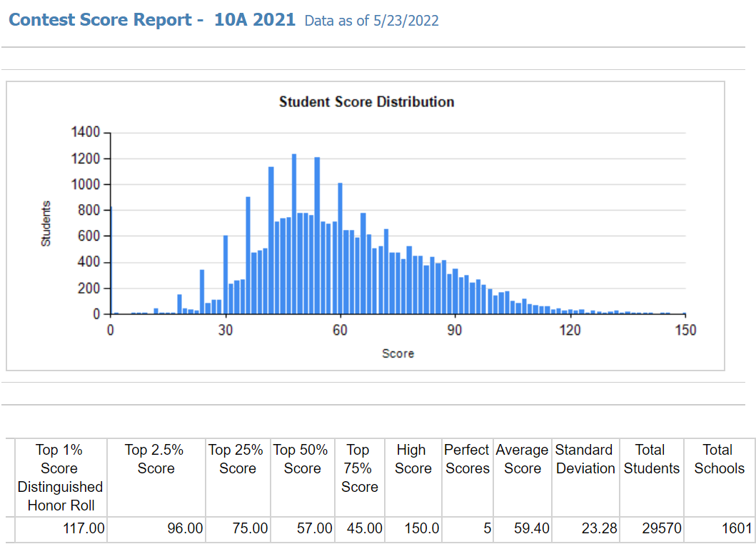This screenshot has width=756, height=544.
Task: Click the 'Student Score Distribution' chart title
Action: coord(366,102)
